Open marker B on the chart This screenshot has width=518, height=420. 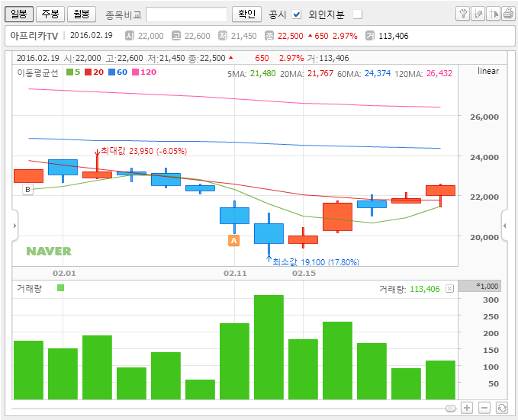click(x=27, y=190)
